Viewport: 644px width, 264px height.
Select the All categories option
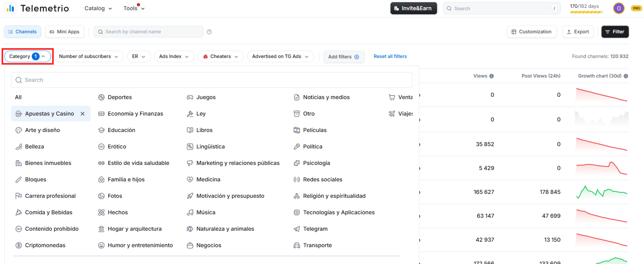(x=18, y=98)
